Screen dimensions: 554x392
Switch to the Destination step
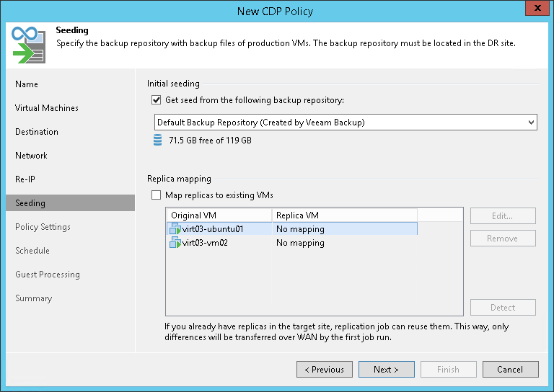click(x=37, y=132)
